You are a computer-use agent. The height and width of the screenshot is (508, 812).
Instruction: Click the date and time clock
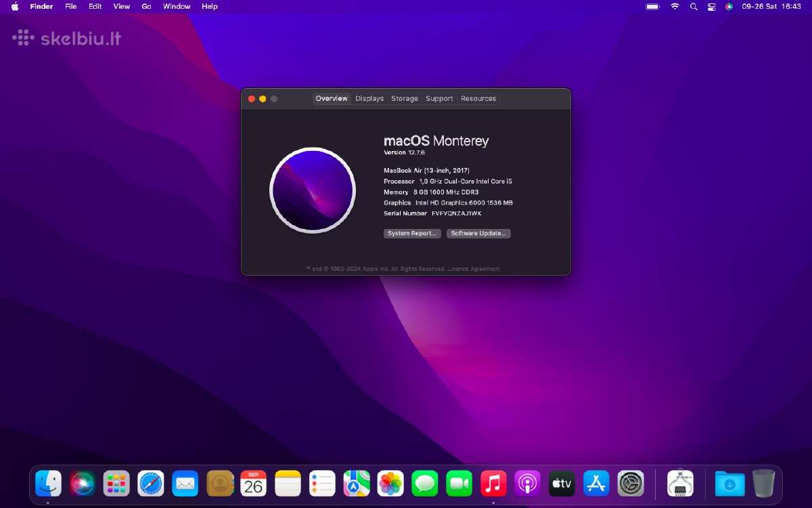(x=771, y=6)
